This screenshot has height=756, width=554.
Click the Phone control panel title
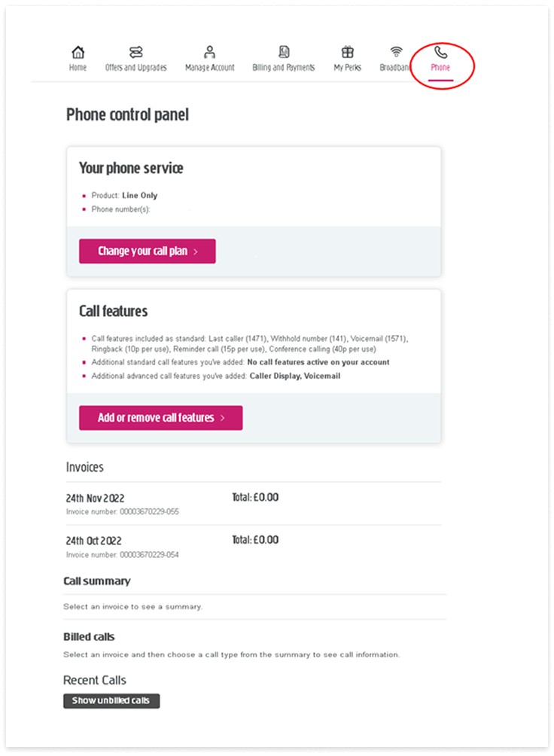point(126,114)
